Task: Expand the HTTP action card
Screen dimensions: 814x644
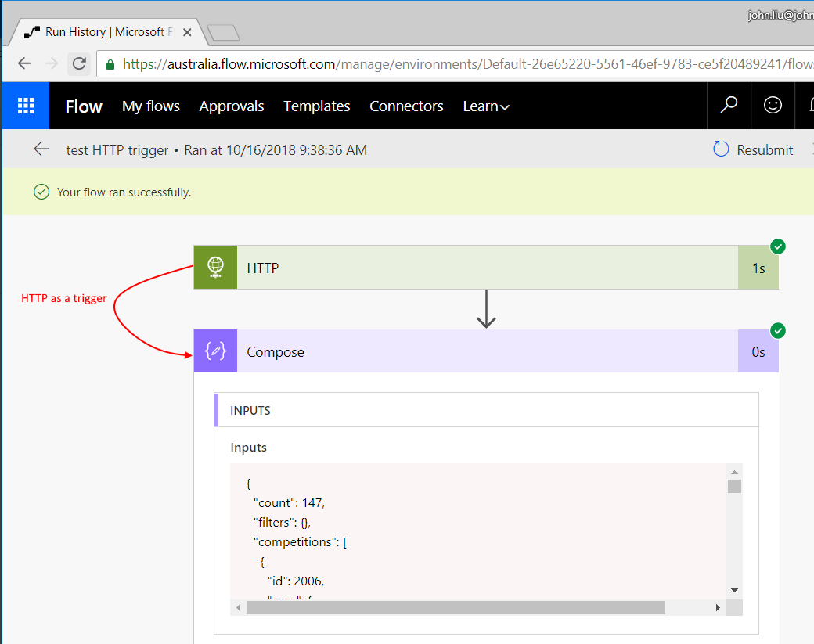Action: coord(485,268)
